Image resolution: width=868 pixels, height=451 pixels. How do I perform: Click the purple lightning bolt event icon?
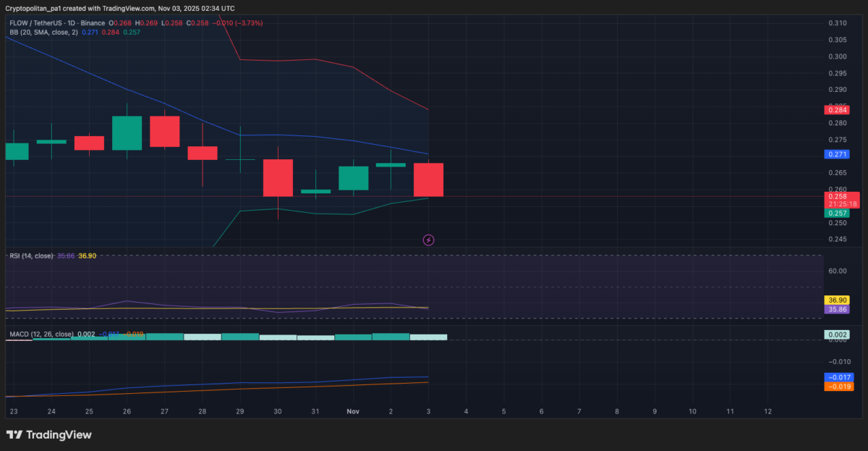tap(428, 240)
